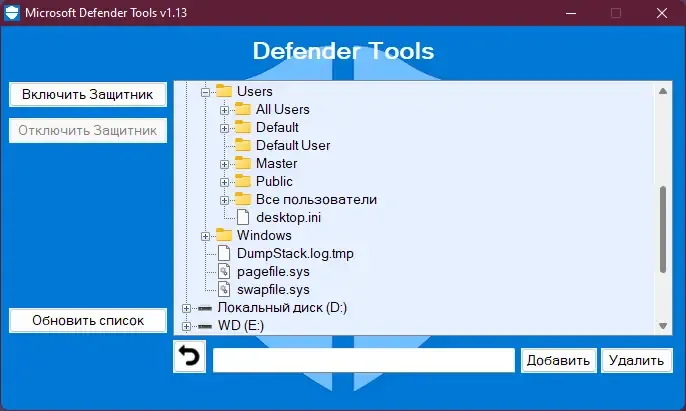The height and width of the screenshot is (411, 686).
Task: Click the Локальный диск (D:) drive icon
Action: point(205,308)
